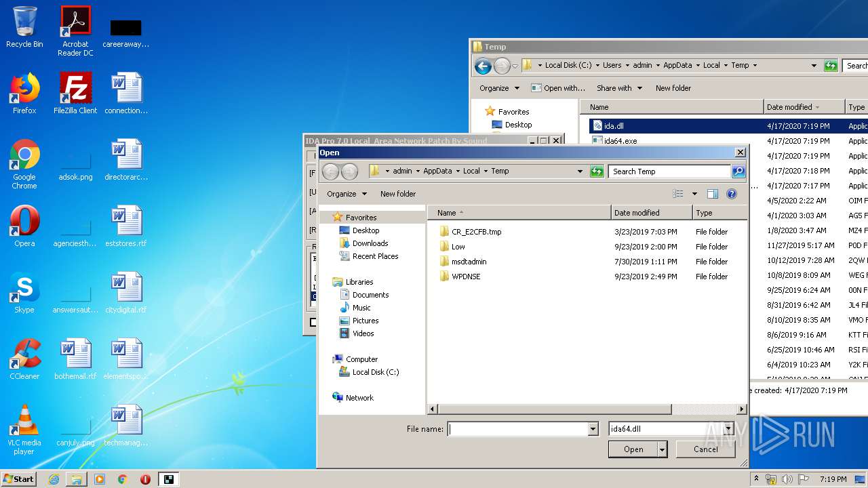Select Local Disk (C:) in the Open dialog sidebar
Viewport: 868px width, 488px height.
pyautogui.click(x=376, y=372)
